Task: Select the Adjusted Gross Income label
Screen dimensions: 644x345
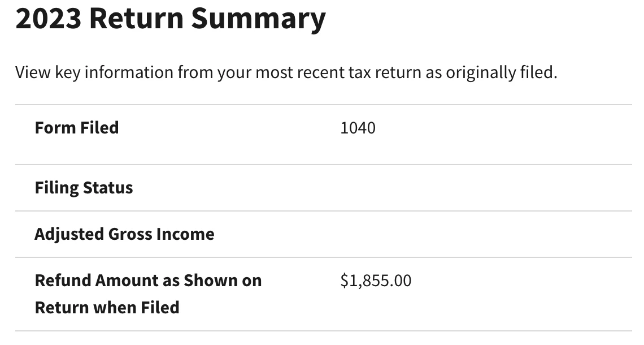Action: [x=124, y=234]
